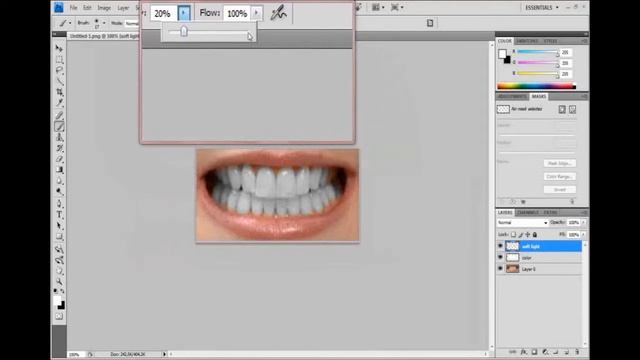Select the Rectangular Marquee tool
This screenshot has height=360, width=640.
point(60,60)
